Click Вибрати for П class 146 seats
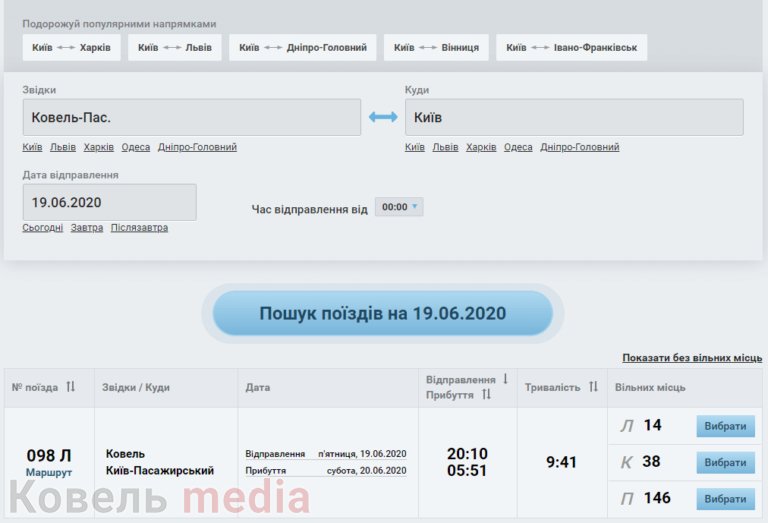This screenshot has height=523, width=768. coord(725,498)
